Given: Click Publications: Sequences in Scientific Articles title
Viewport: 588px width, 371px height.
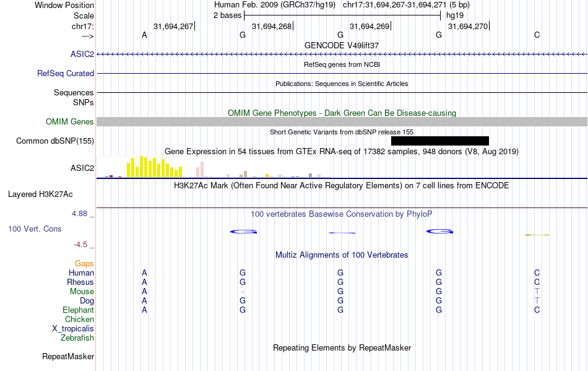Looking at the screenshot, I should tap(342, 84).
